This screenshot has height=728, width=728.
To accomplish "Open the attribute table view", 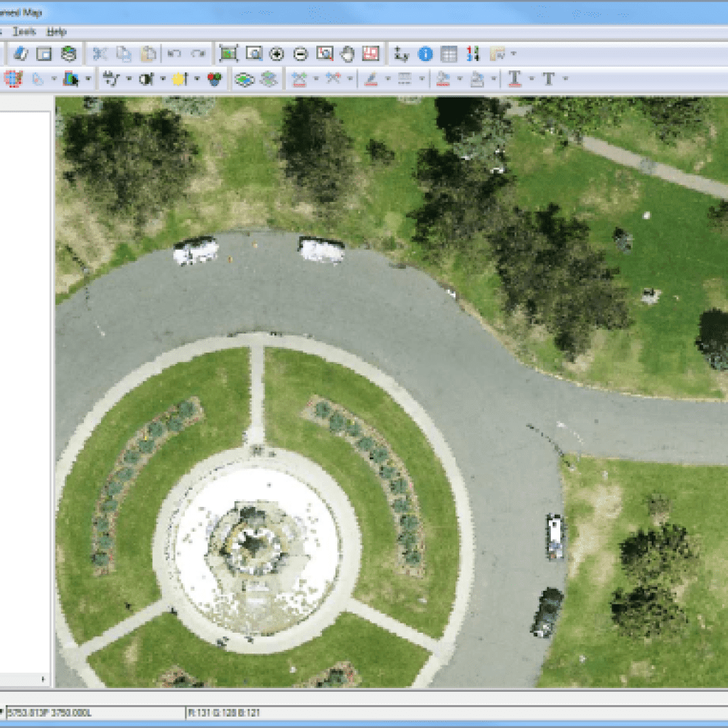I will click(x=448, y=53).
